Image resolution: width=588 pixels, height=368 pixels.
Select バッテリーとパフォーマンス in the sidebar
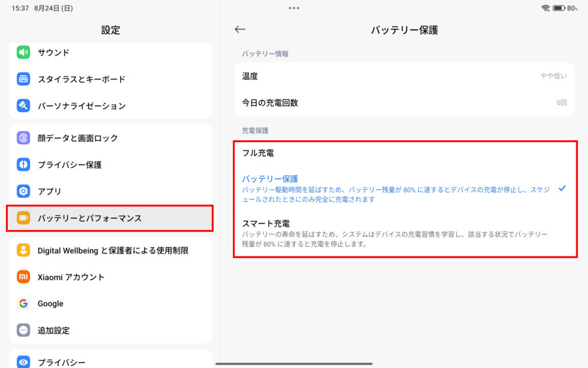[110, 218]
